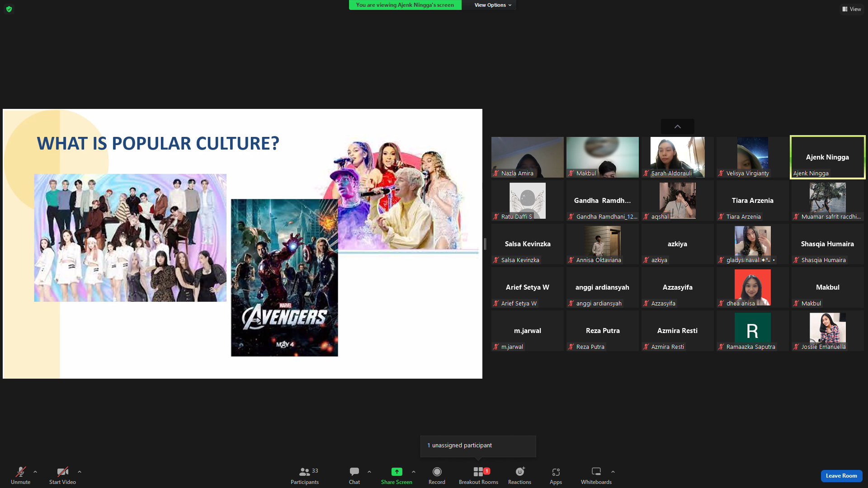This screenshot has height=488, width=868.
Task: Open the Reactions menu
Action: (520, 475)
